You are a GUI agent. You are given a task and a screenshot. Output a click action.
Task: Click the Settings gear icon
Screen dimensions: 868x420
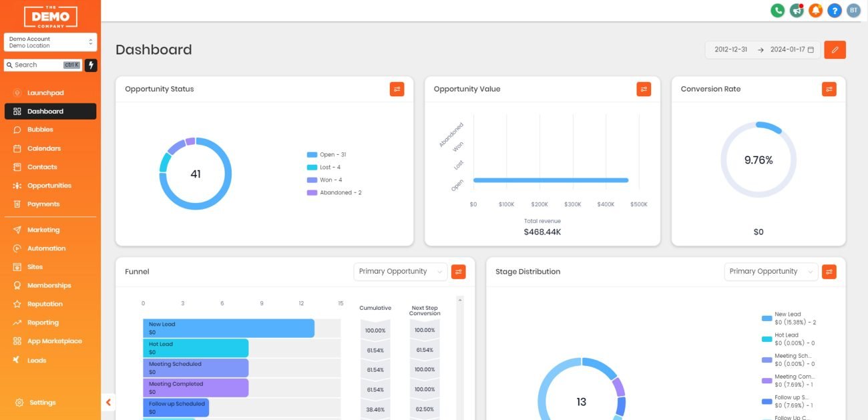pyautogui.click(x=19, y=403)
